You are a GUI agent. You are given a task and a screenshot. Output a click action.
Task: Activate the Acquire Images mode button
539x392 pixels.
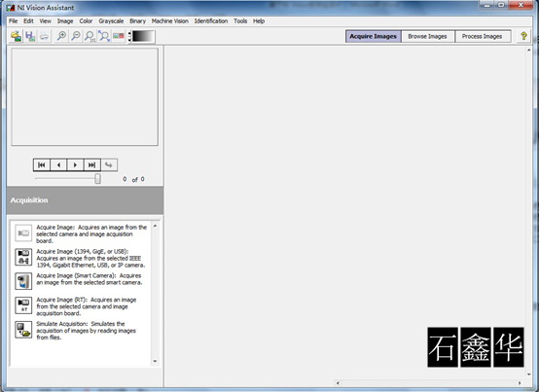(x=374, y=36)
